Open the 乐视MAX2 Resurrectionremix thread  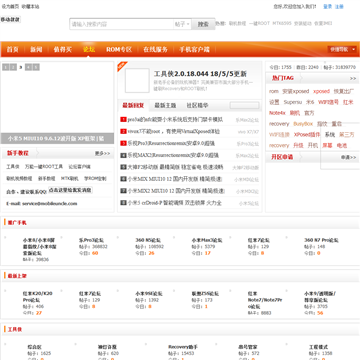[173, 155]
